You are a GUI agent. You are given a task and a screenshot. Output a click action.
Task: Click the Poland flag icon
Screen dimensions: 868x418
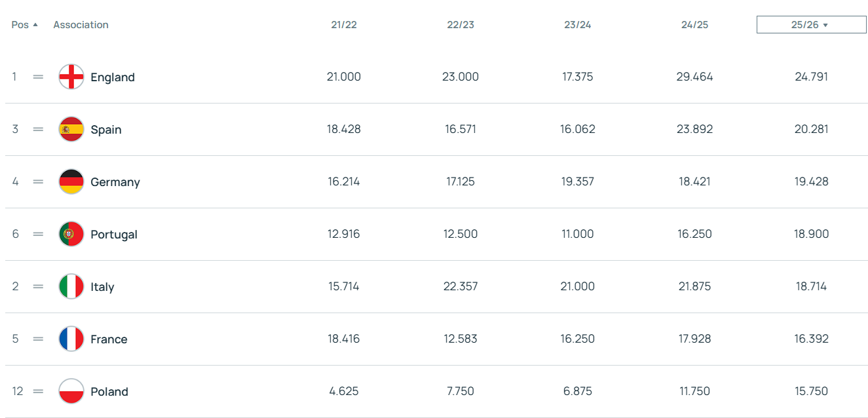coord(71,391)
